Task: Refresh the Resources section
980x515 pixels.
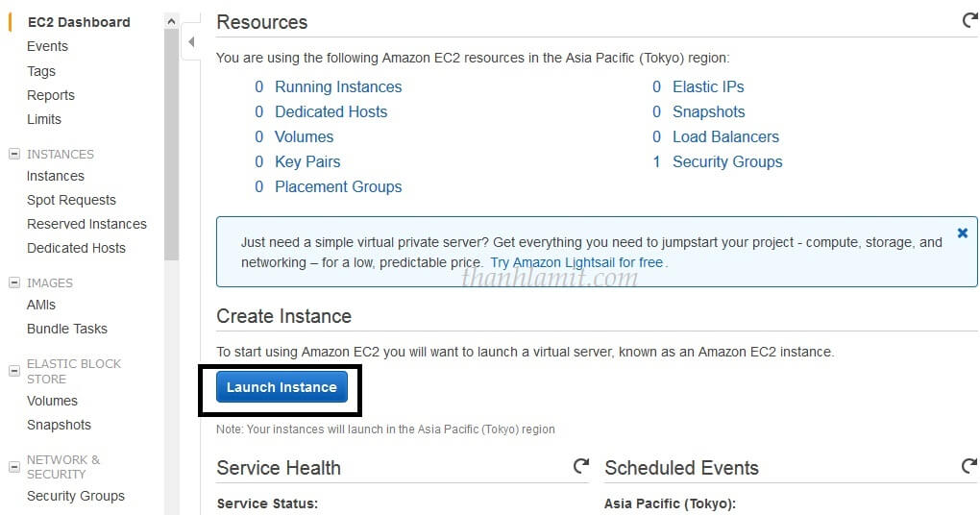Action: tap(969, 20)
